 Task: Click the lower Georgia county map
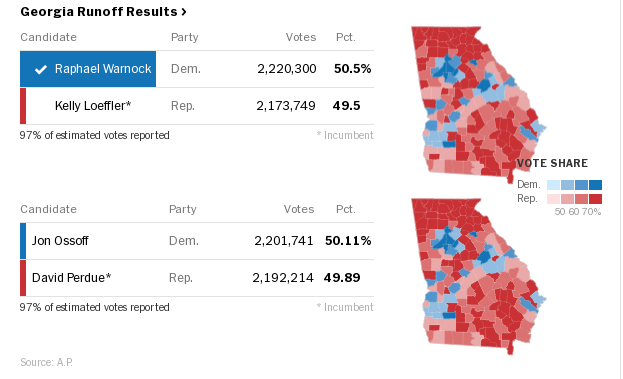click(x=479, y=277)
